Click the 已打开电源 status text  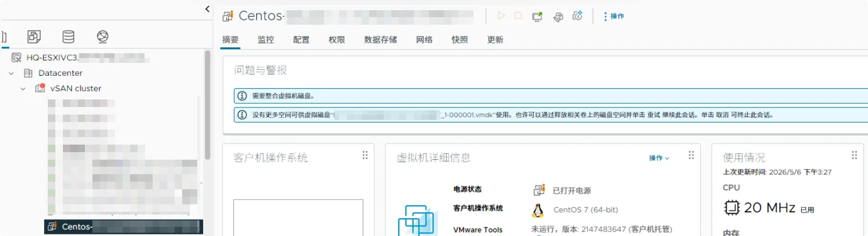click(x=572, y=191)
